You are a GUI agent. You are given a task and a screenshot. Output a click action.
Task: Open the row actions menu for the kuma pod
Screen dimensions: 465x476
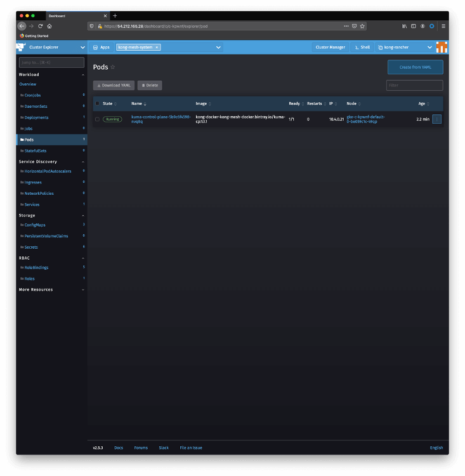pos(436,119)
